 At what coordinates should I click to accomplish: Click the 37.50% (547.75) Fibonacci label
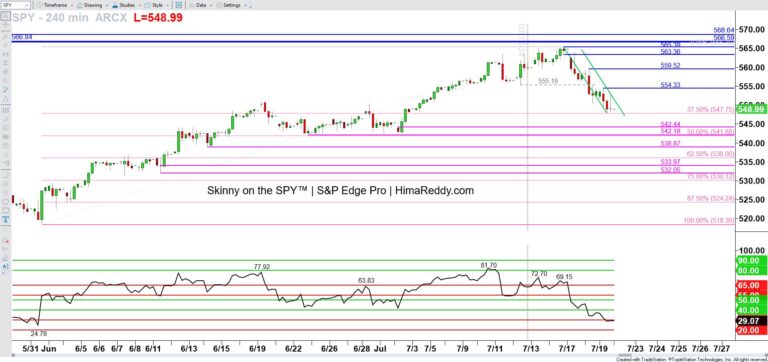tap(712, 110)
